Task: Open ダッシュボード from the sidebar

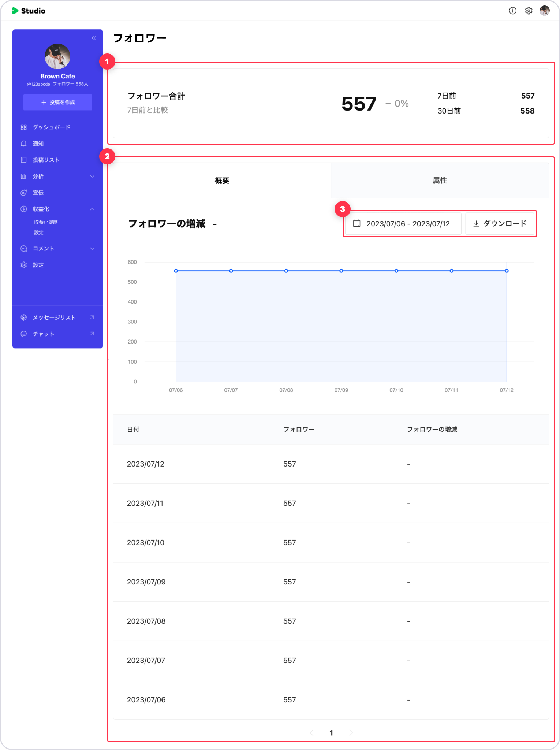Action: [x=51, y=127]
